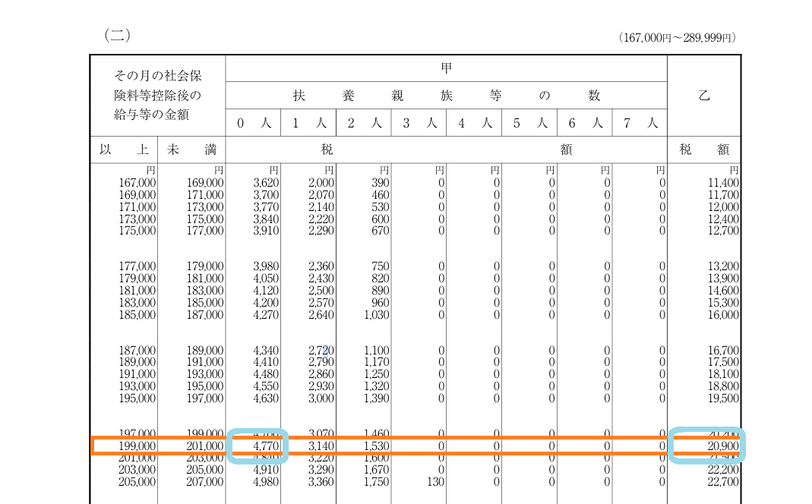Select the 130 value in 3人 column
Viewport: 812px width, 504px height.
tap(435, 482)
